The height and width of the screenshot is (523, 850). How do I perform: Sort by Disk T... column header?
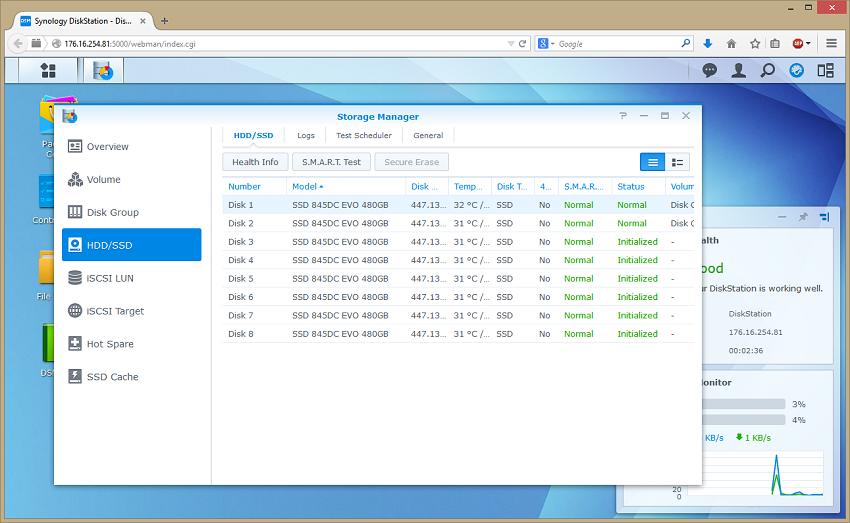(512, 186)
